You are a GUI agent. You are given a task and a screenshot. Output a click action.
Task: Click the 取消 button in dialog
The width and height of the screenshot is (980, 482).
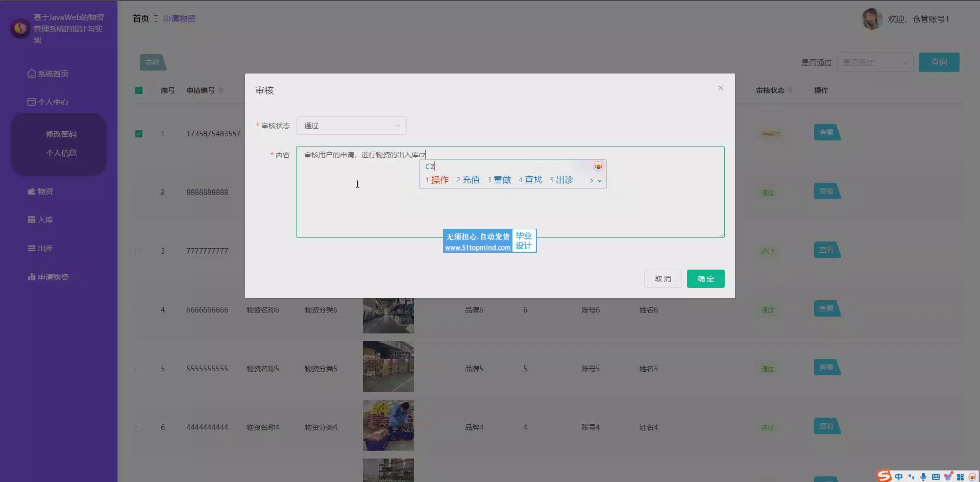663,279
